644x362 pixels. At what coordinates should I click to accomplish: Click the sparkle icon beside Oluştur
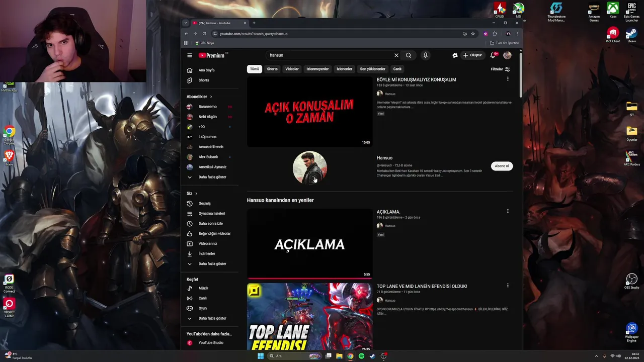[455, 55]
